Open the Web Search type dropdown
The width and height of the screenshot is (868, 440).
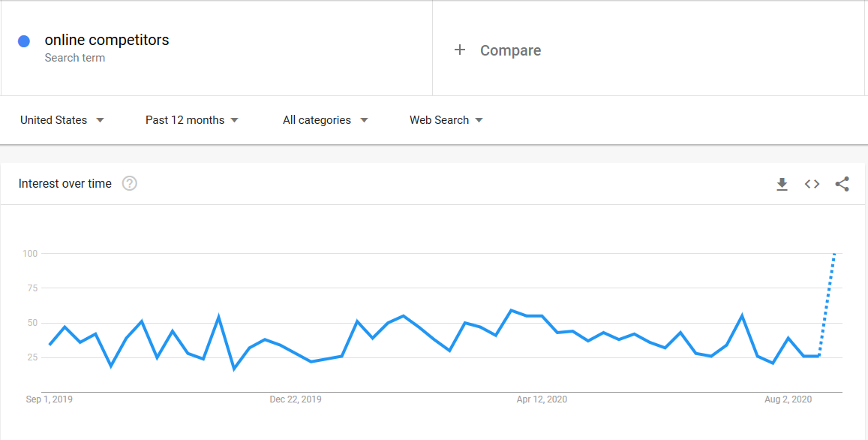pos(446,120)
